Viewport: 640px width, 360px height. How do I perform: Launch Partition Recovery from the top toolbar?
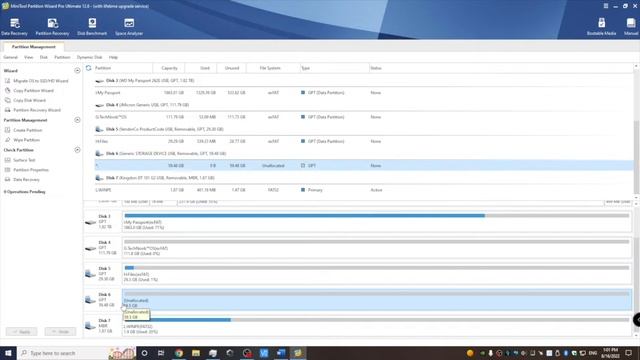(52, 27)
